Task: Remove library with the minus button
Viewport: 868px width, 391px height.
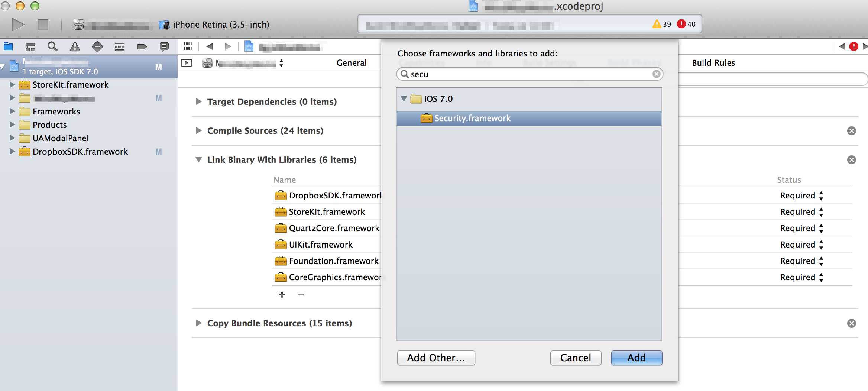Action: tap(301, 295)
